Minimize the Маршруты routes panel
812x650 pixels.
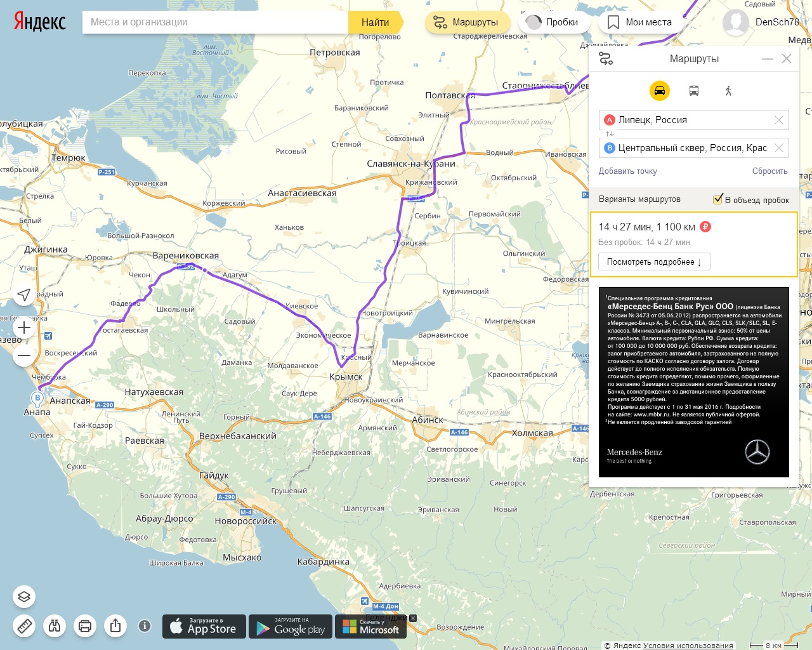[x=768, y=58]
